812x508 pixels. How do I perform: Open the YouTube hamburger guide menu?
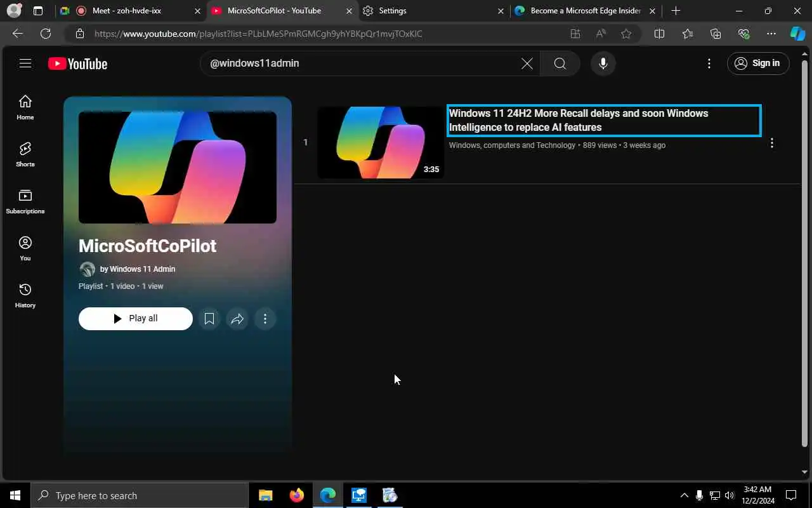[x=25, y=63]
